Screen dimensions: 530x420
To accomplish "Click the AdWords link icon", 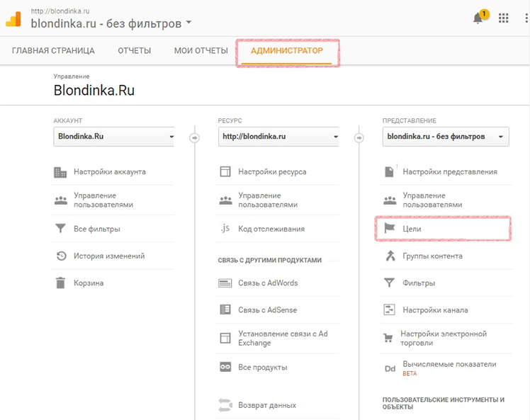I will 225,283.
